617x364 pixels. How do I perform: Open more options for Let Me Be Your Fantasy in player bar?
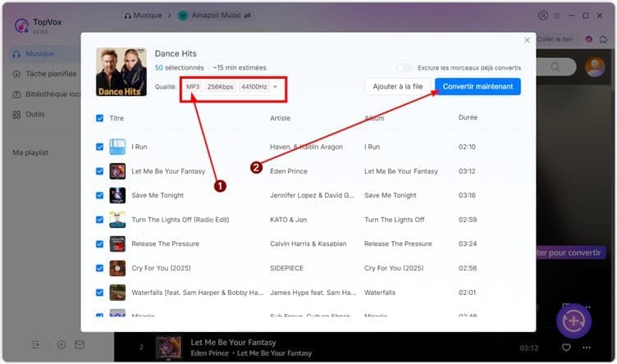(x=587, y=348)
